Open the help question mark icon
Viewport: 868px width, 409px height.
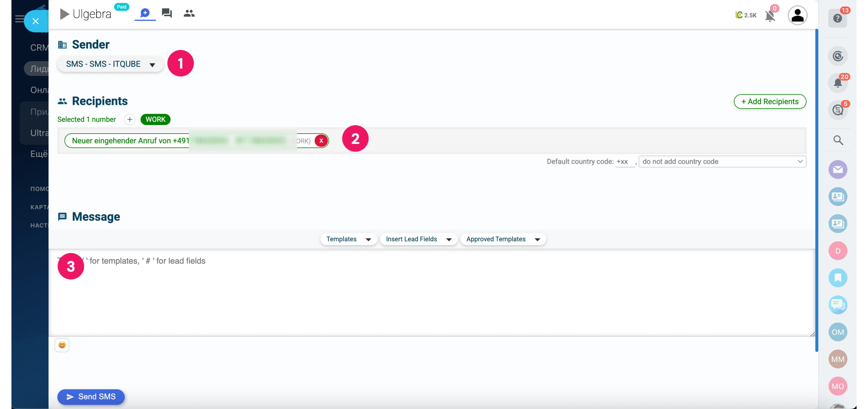(x=837, y=18)
